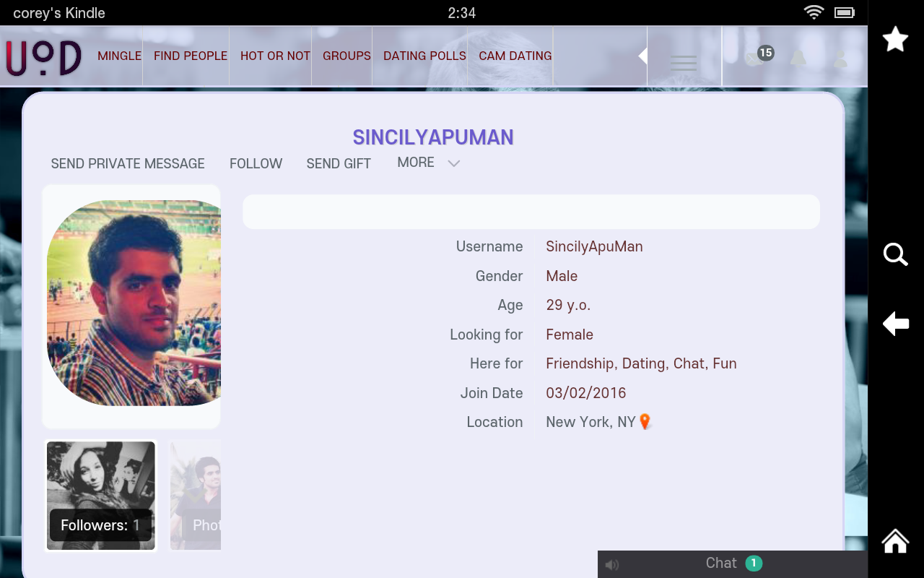Click the Looking for value Female

coord(570,335)
